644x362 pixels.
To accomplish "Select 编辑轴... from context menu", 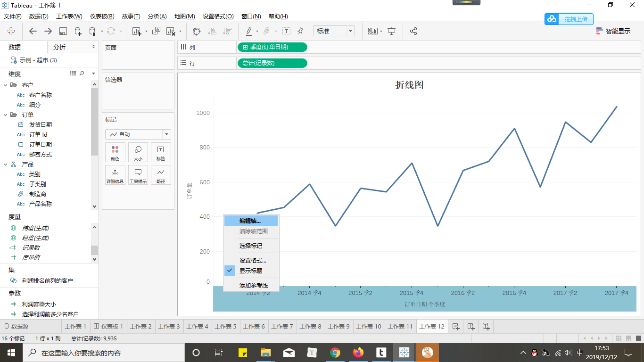I will click(251, 221).
